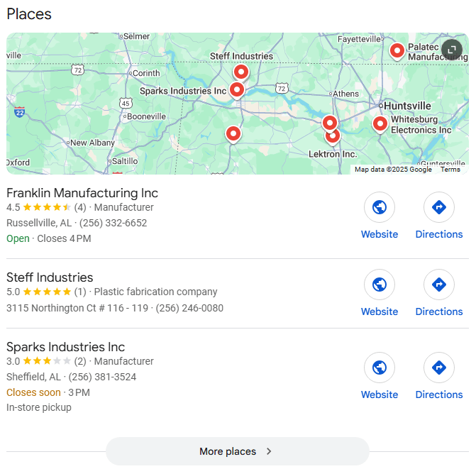
Task: Select the Sparks Industries Inc map pin
Action: pyautogui.click(x=237, y=91)
